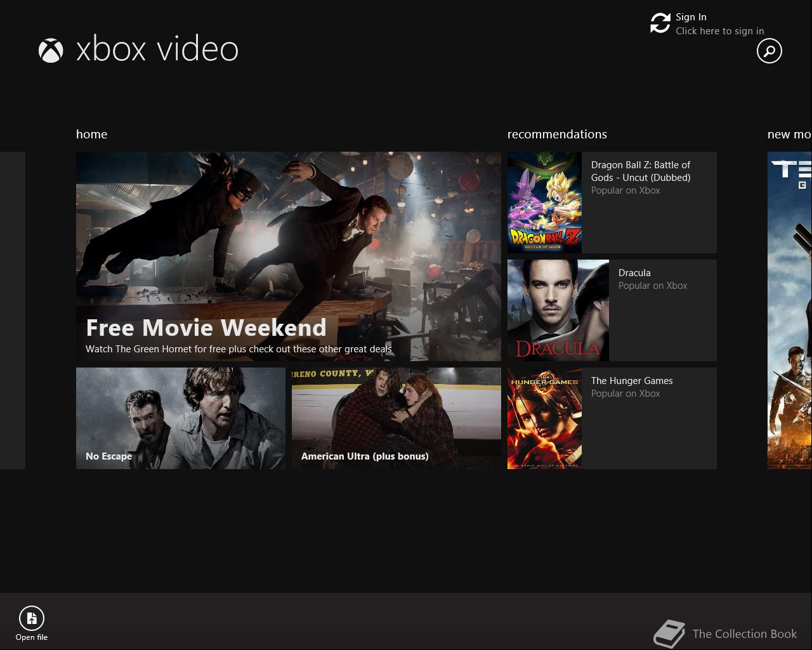Open search with magnifier icon
The image size is (812, 650).
pyautogui.click(x=769, y=51)
